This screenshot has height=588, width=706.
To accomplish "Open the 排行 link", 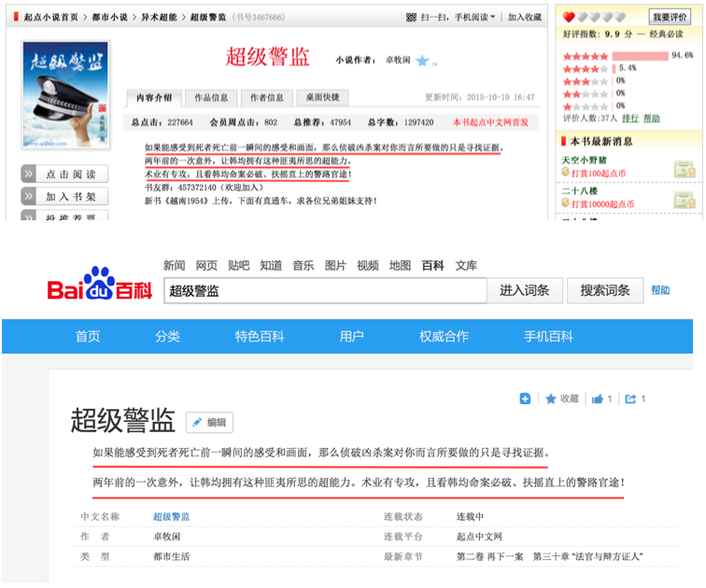I will [630, 119].
